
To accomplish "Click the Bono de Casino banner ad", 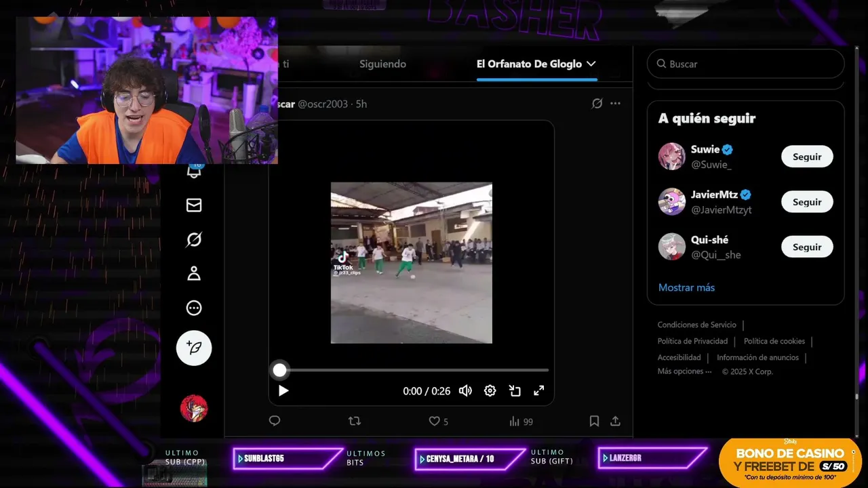I will tap(790, 462).
